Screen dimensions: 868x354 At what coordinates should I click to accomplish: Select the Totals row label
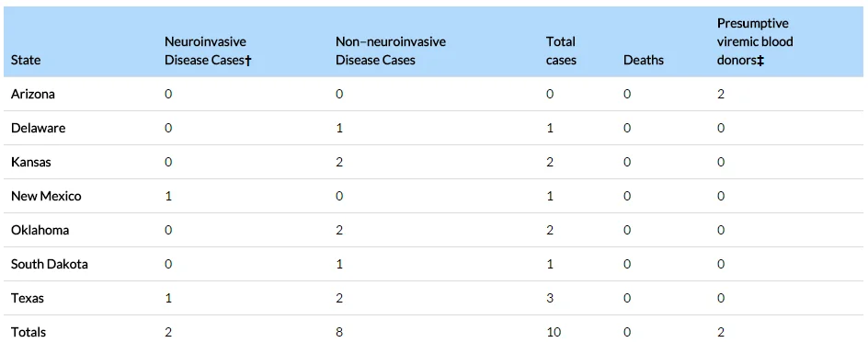click(29, 333)
